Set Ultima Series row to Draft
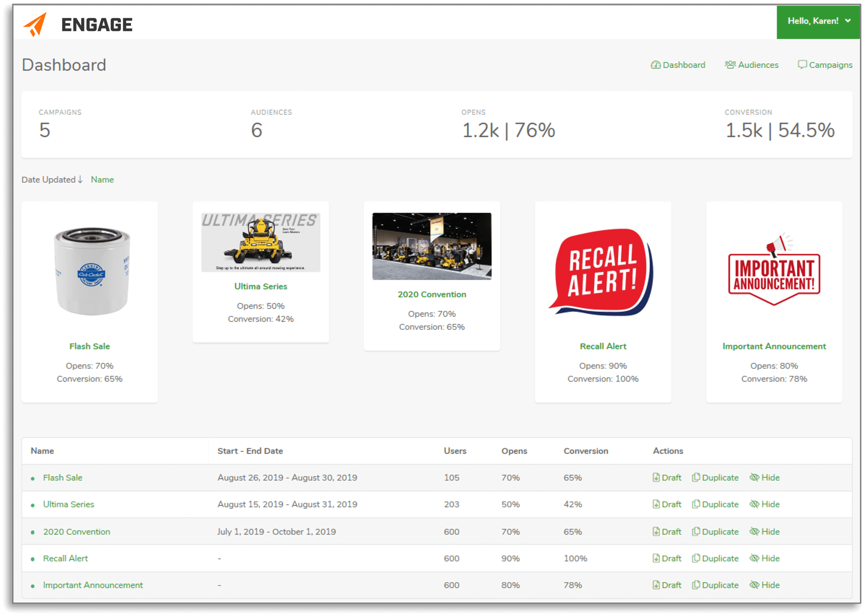The height and width of the screenshot is (616, 865). pyautogui.click(x=667, y=504)
